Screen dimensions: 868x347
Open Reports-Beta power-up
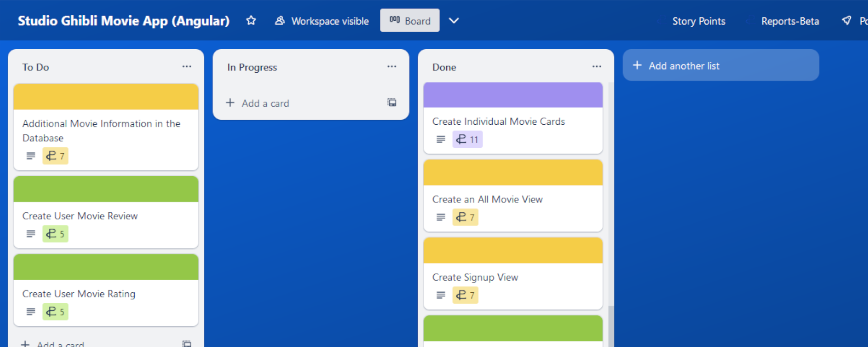790,21
